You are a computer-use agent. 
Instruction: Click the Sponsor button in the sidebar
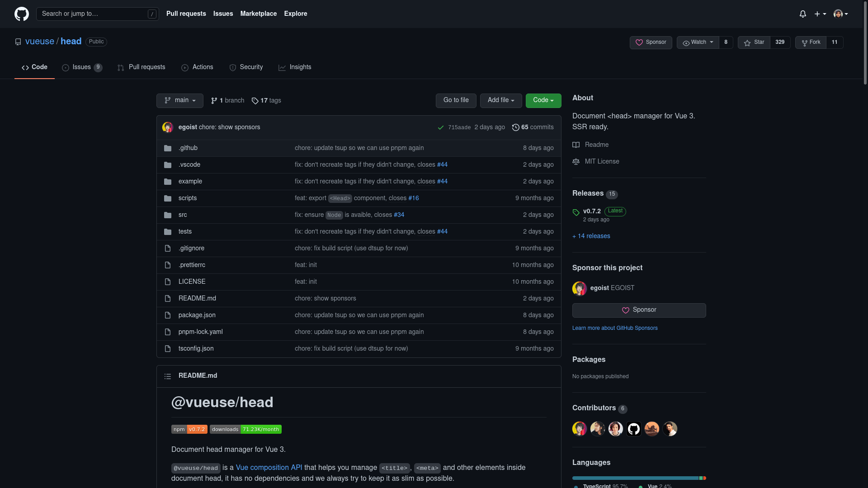click(x=639, y=310)
